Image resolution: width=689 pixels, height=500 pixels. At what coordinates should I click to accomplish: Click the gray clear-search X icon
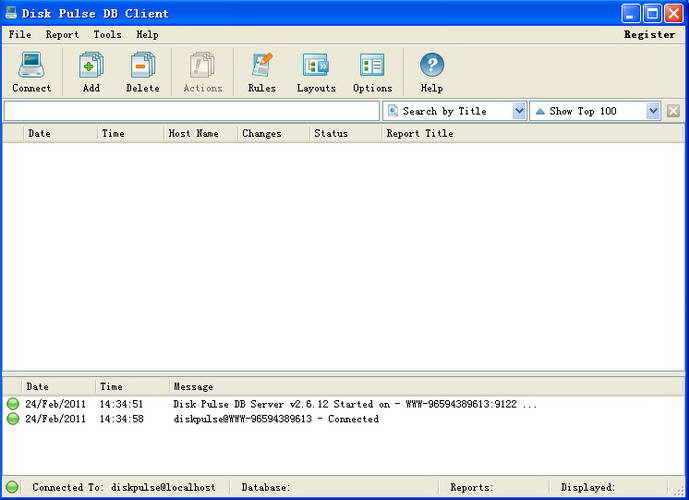point(673,111)
